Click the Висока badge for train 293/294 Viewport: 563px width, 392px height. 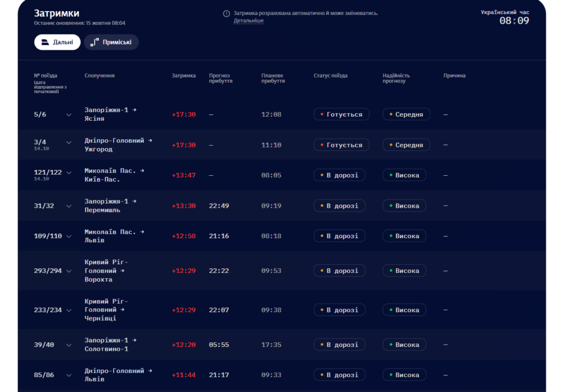404,271
